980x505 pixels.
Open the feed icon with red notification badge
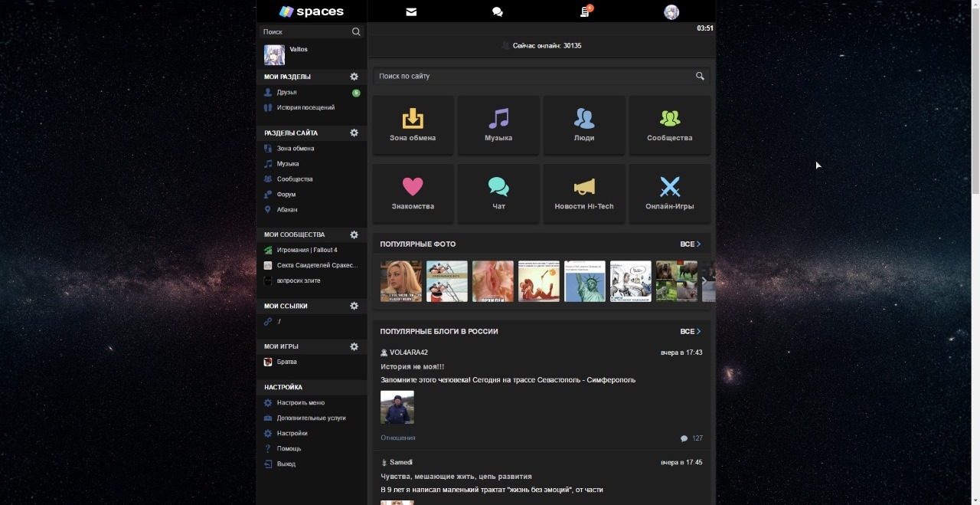[x=585, y=11]
